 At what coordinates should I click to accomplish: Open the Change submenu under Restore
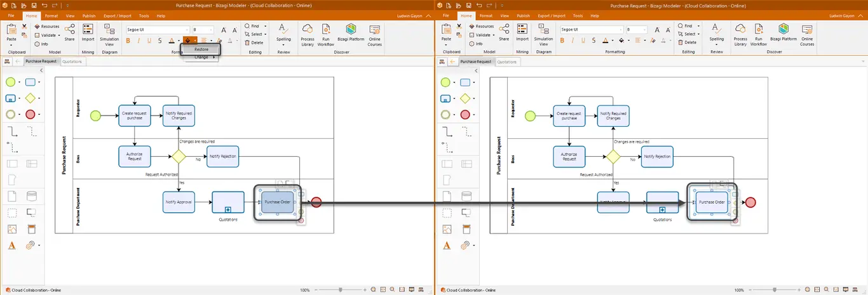coord(201,57)
